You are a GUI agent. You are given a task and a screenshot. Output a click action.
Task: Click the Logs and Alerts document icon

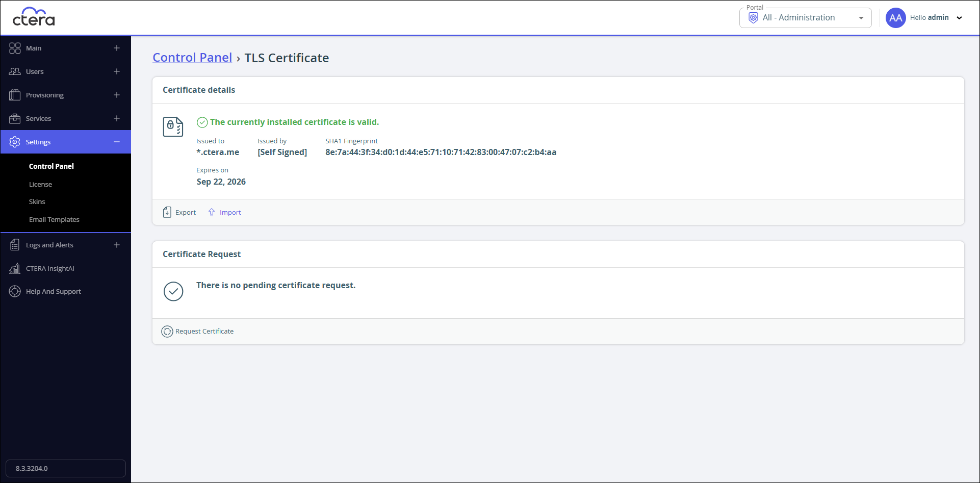coord(15,245)
